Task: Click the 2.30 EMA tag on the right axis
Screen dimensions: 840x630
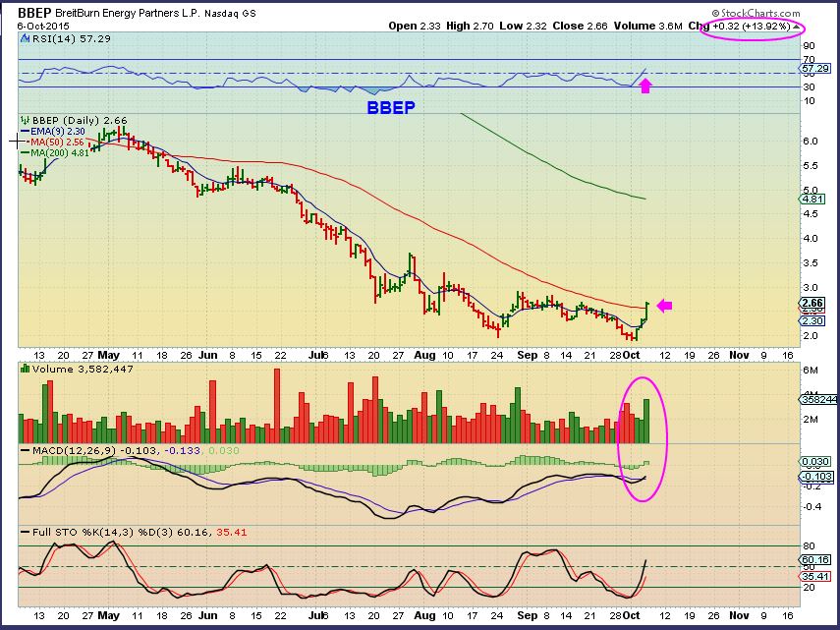Action: click(812, 320)
